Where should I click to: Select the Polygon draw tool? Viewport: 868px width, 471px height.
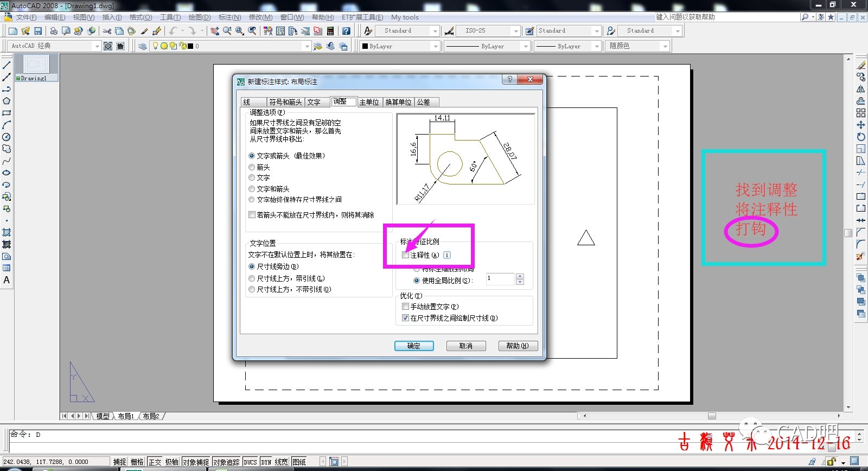click(x=7, y=101)
